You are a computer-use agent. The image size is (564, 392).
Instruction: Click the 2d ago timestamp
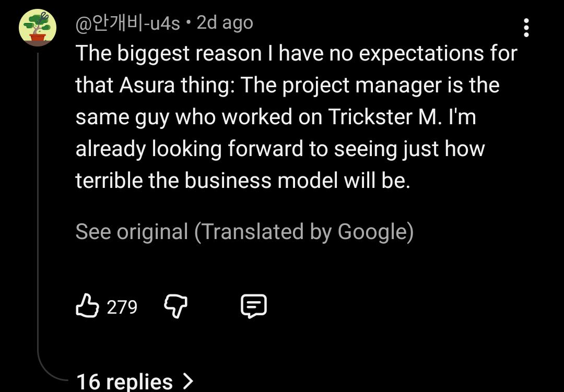pos(225,22)
